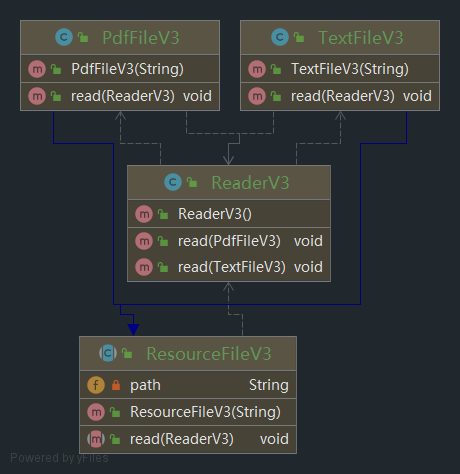Click void return type in ResourceFileV3 node
This screenshot has width=460, height=474.
274,439
